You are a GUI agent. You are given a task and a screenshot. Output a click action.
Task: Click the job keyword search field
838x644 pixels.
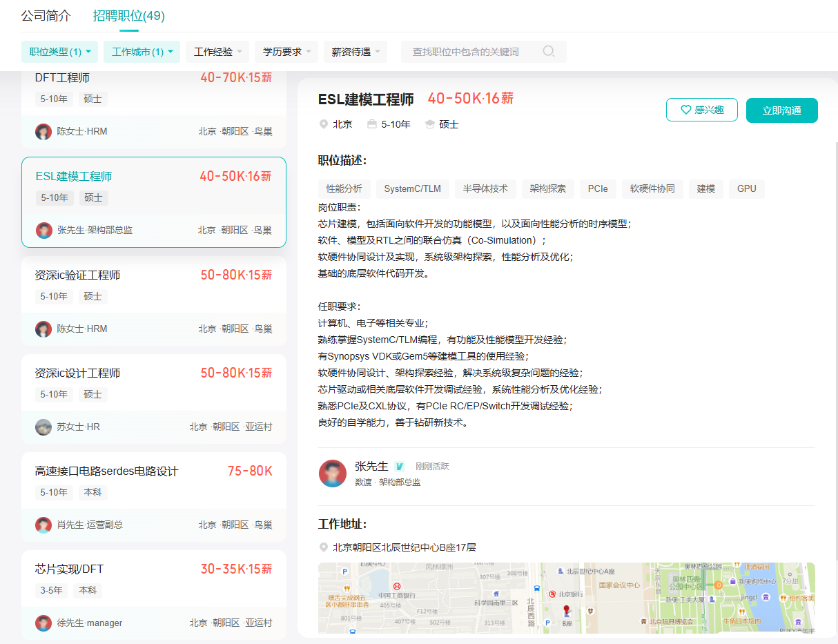(473, 52)
